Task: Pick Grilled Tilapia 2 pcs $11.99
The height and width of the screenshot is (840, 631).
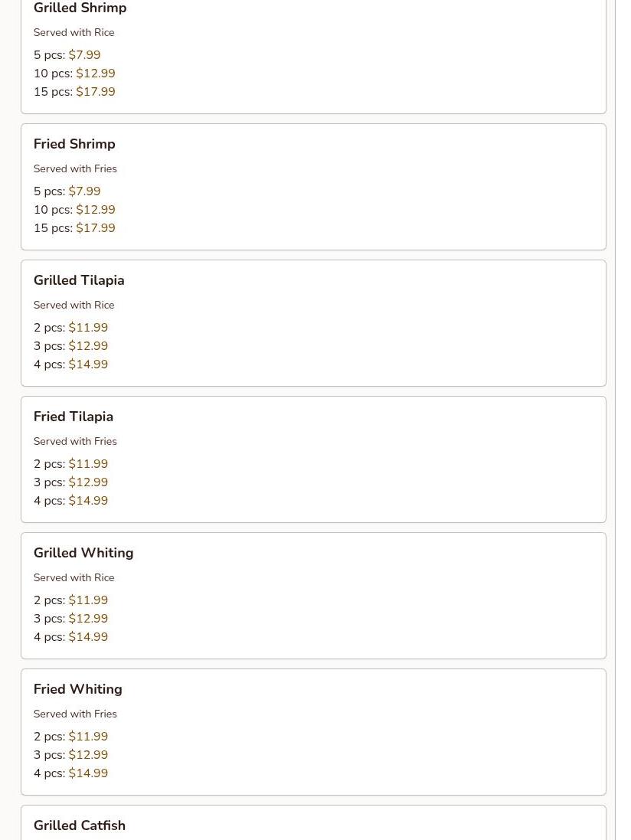Action: (x=70, y=327)
